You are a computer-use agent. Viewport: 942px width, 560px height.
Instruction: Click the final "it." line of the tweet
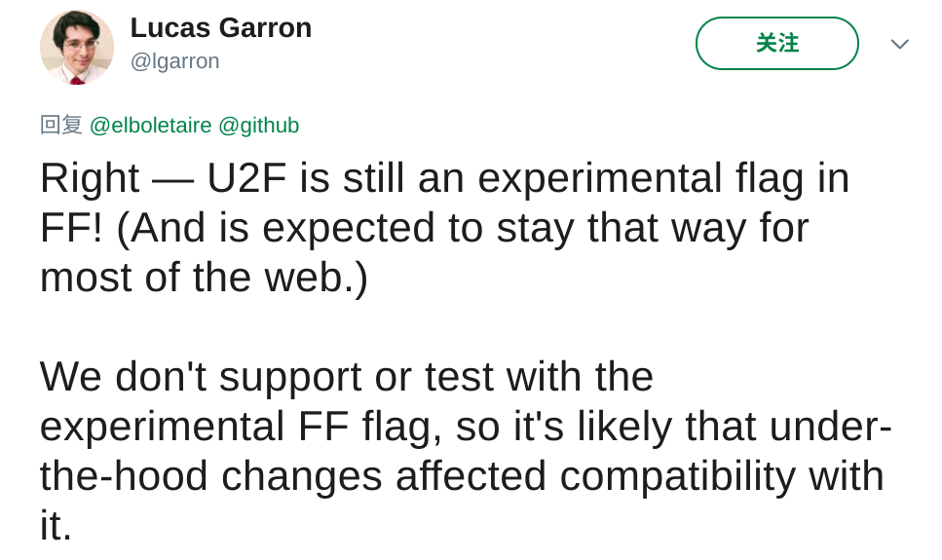(x=56, y=526)
